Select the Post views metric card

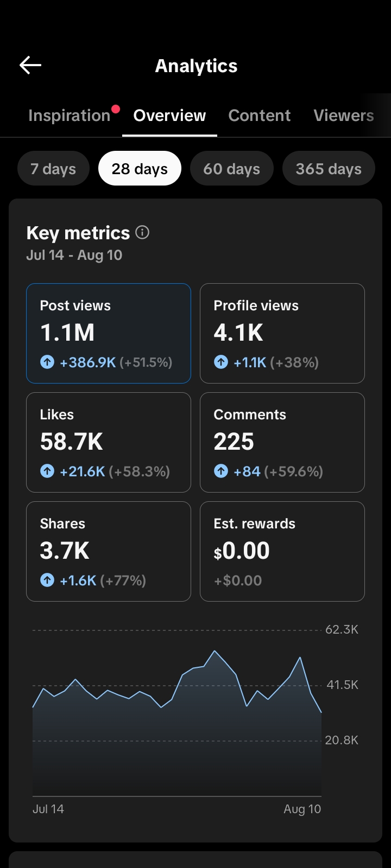click(109, 333)
